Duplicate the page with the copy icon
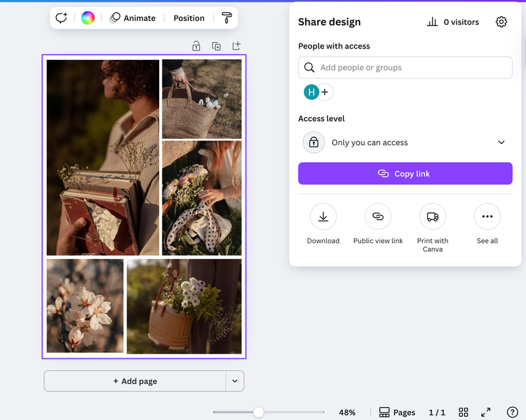The width and height of the screenshot is (526, 420). pyautogui.click(x=216, y=46)
